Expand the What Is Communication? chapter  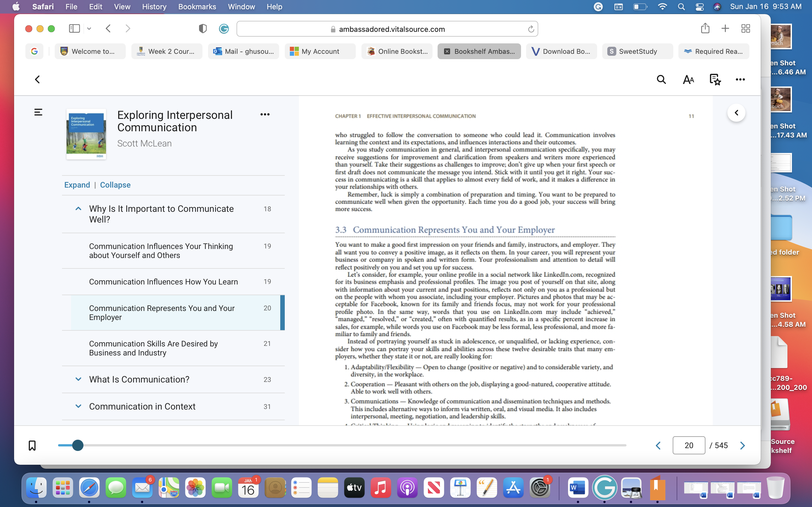click(78, 379)
